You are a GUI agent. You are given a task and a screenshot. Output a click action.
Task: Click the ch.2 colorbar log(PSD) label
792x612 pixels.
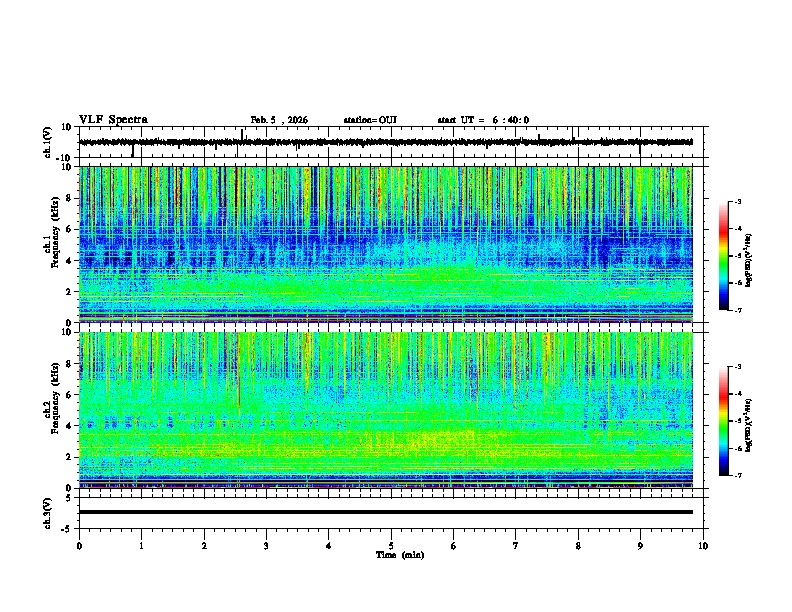click(x=749, y=425)
